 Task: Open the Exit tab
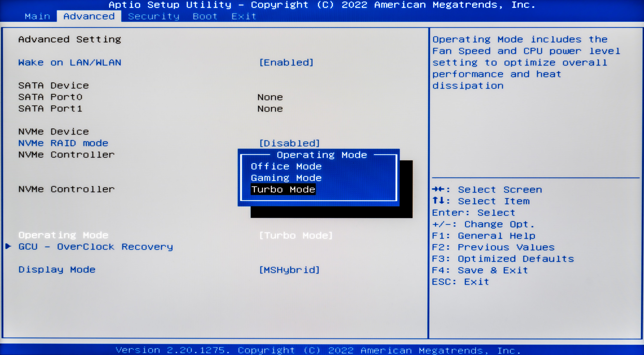(x=244, y=16)
